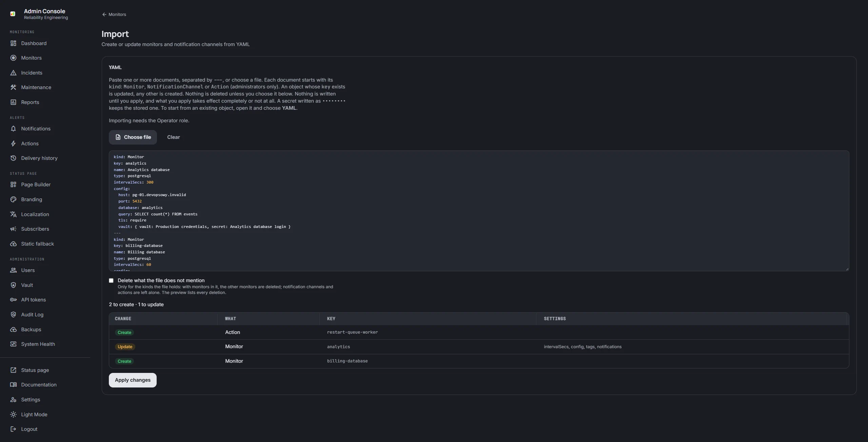The width and height of the screenshot is (868, 442).
Task: Click the billing-database key cell
Action: point(347,361)
